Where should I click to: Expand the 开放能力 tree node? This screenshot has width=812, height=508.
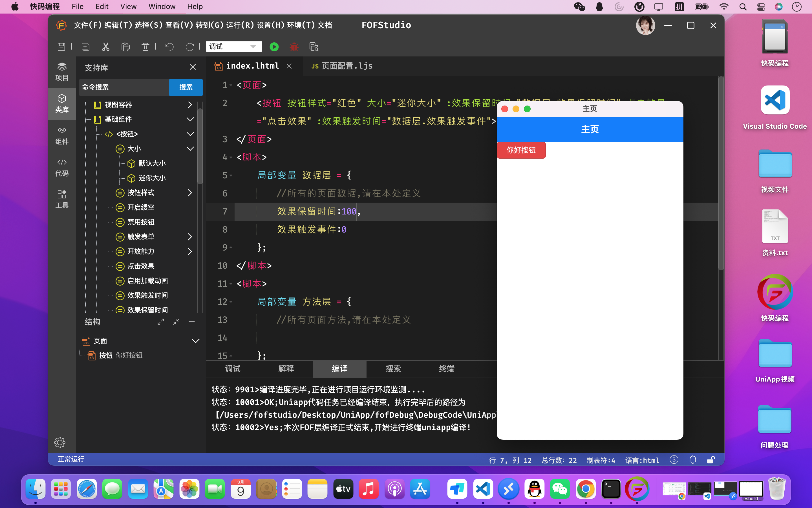click(x=190, y=251)
